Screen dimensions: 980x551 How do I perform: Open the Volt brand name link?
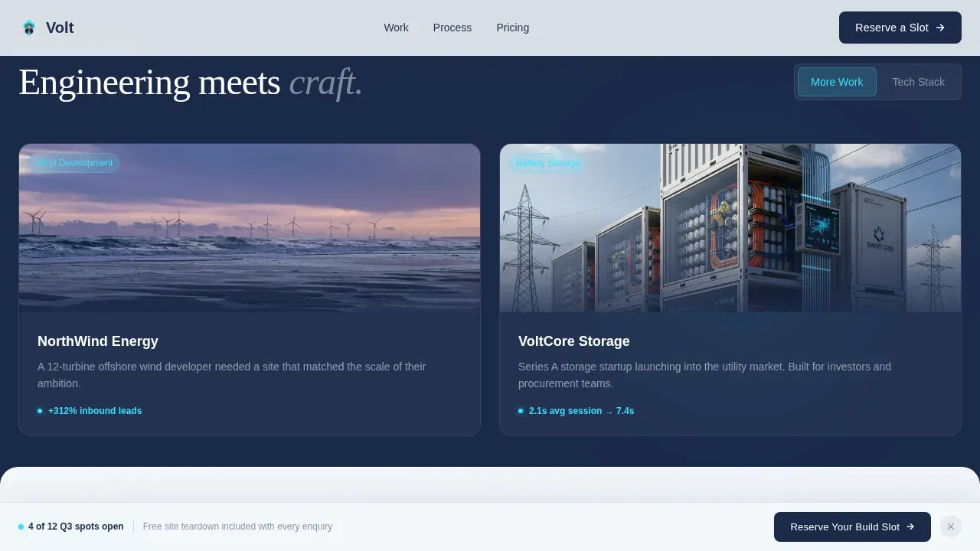(60, 28)
